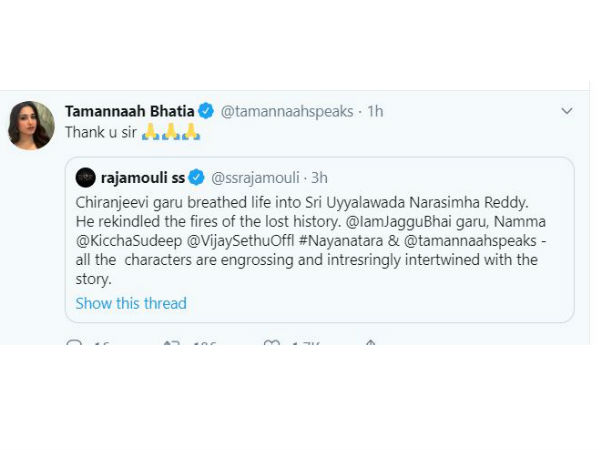Open rajamouli ss's small profile avatar
The height and width of the screenshot is (450, 600).
point(85,178)
